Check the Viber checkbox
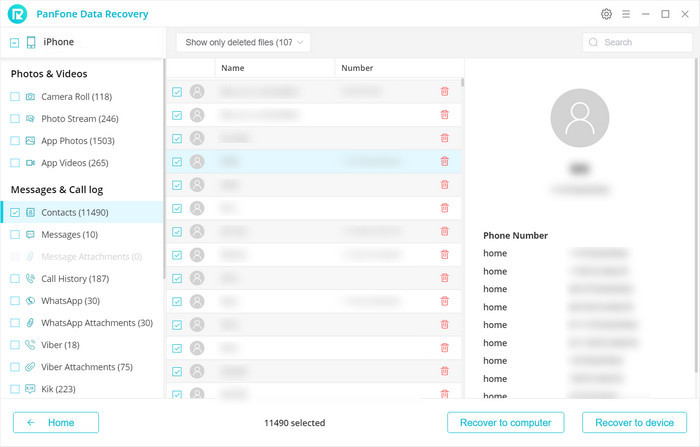The height and width of the screenshot is (447, 700). pyautogui.click(x=15, y=345)
